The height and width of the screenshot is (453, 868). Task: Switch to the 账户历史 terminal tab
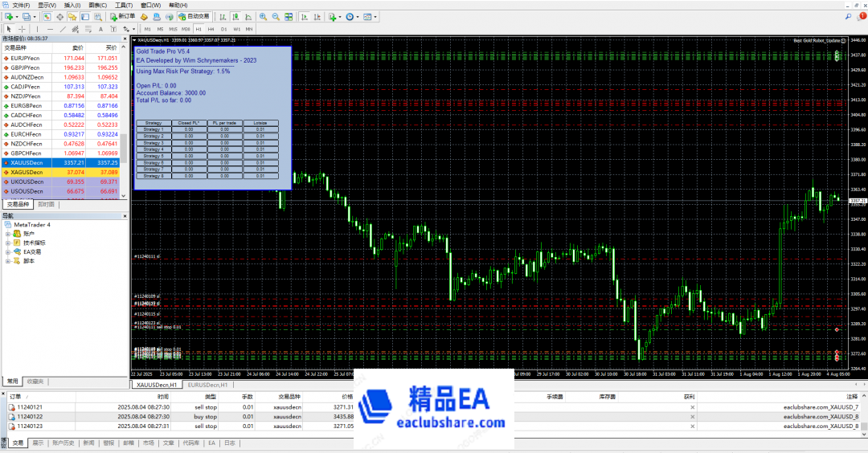(63, 443)
